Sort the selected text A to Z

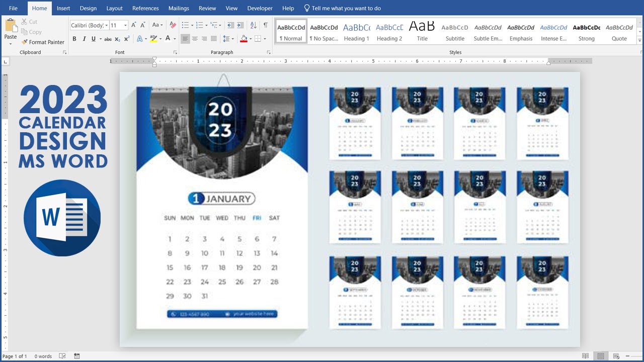point(253,25)
